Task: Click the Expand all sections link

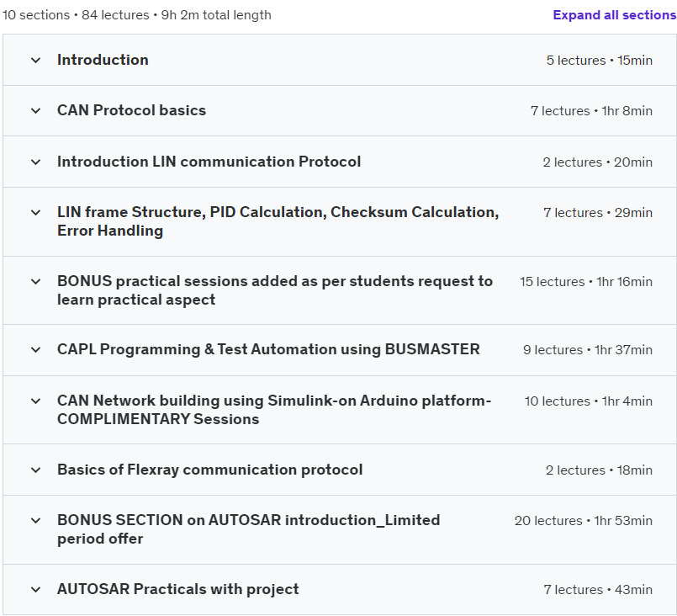Action: click(615, 15)
